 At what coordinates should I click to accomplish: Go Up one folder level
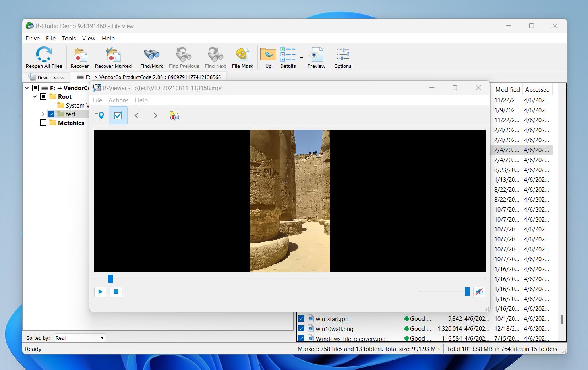click(x=268, y=58)
